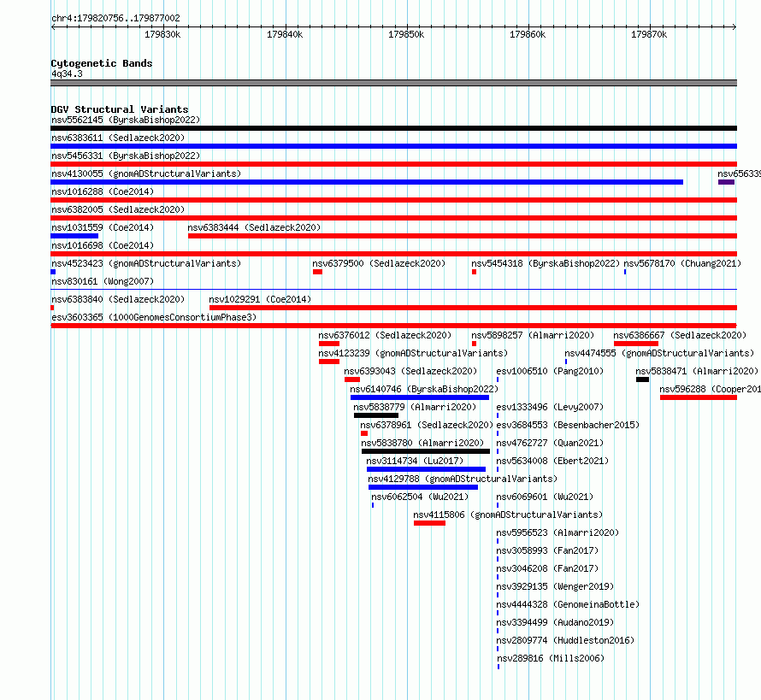Open esv3603365 (1000GenomesConsortiumPhase3) label
This screenshot has height=700, width=761.
[x=154, y=317]
